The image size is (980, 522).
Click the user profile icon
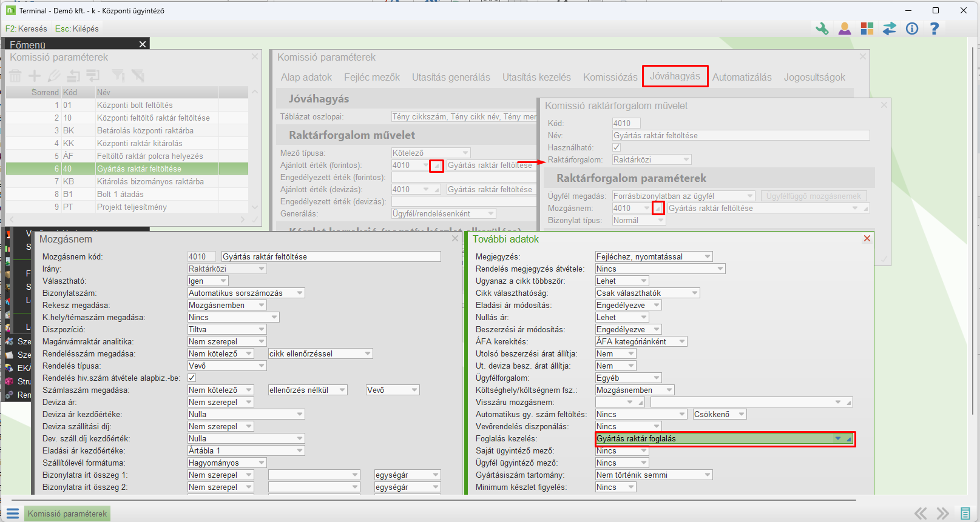pyautogui.click(x=845, y=28)
